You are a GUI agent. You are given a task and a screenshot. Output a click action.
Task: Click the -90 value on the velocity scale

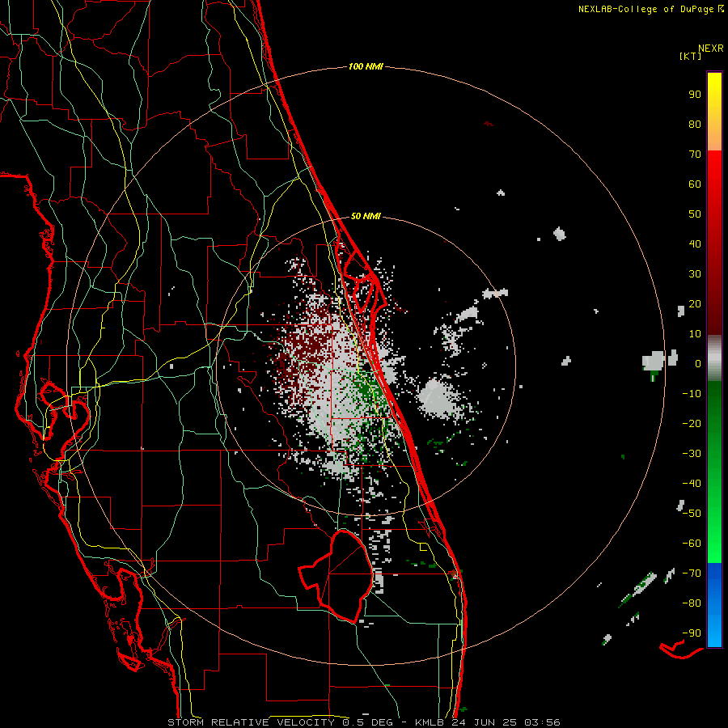coord(692,633)
